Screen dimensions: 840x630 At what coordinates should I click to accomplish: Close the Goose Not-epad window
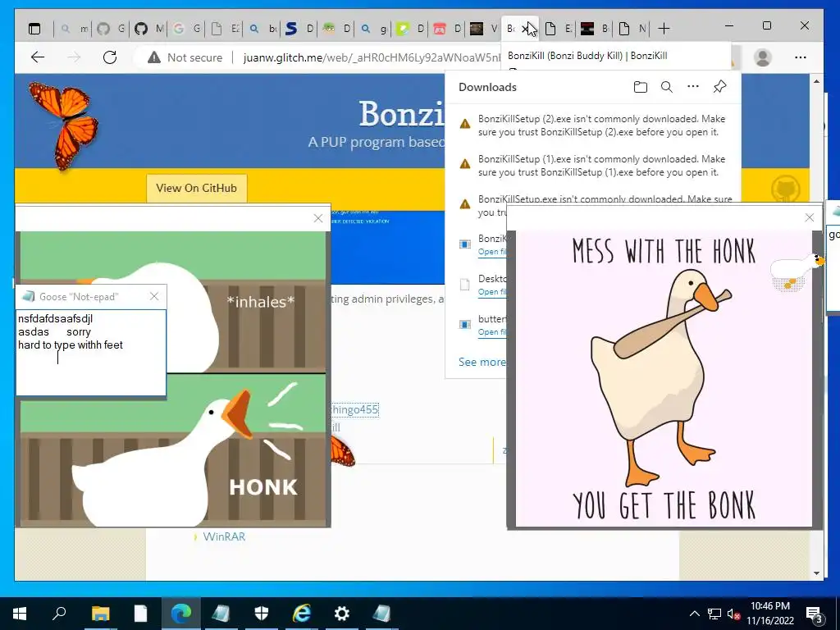tap(154, 296)
